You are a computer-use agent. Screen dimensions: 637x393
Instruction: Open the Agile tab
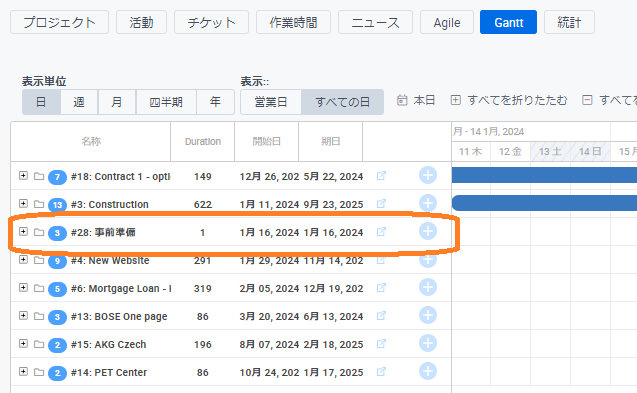[x=447, y=22]
